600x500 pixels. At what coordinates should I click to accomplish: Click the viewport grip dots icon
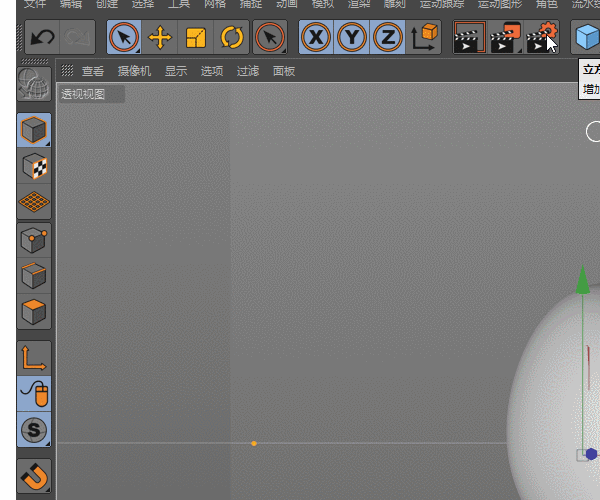pos(67,70)
